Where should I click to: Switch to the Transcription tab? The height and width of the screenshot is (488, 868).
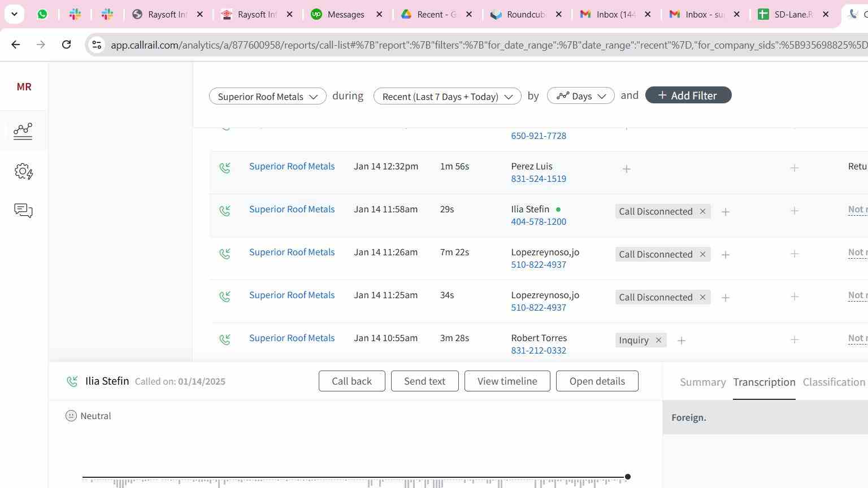click(764, 382)
